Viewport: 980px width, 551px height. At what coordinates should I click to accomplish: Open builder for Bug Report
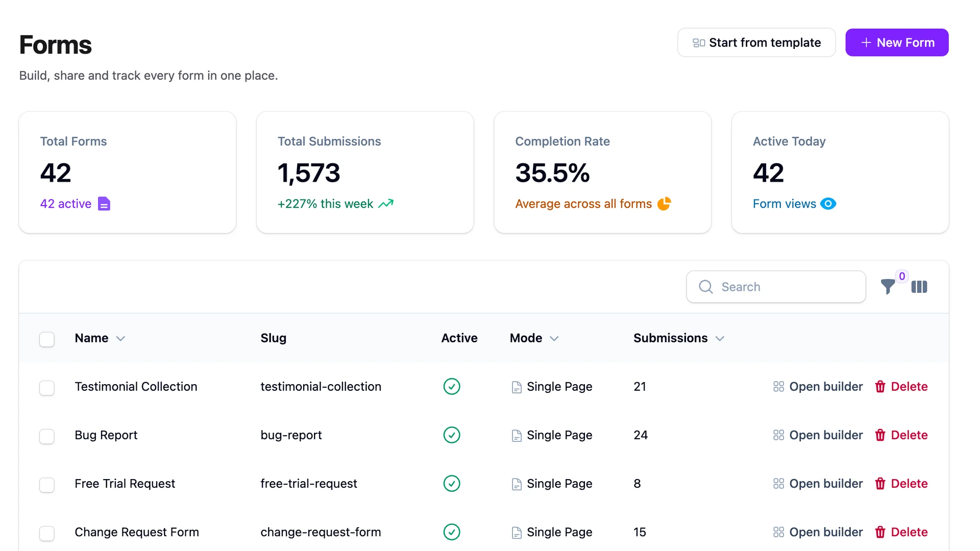[818, 435]
